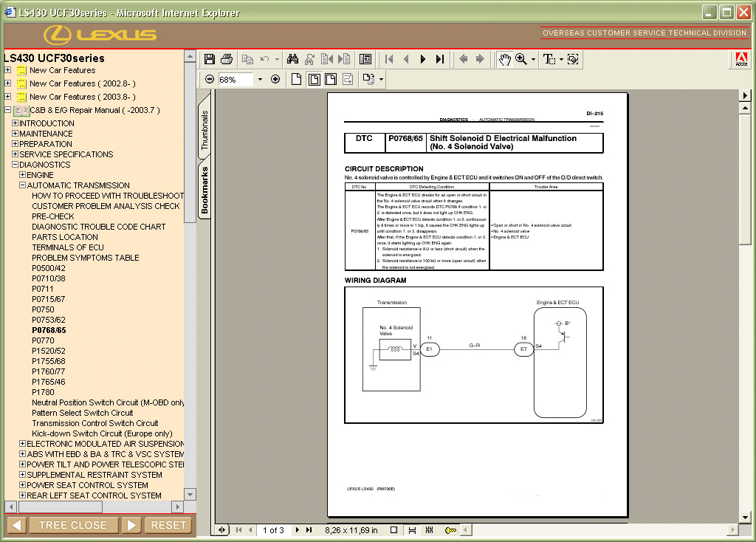Click the Adobe logo icon
Viewport: 756px width, 542px height.
pos(741,59)
